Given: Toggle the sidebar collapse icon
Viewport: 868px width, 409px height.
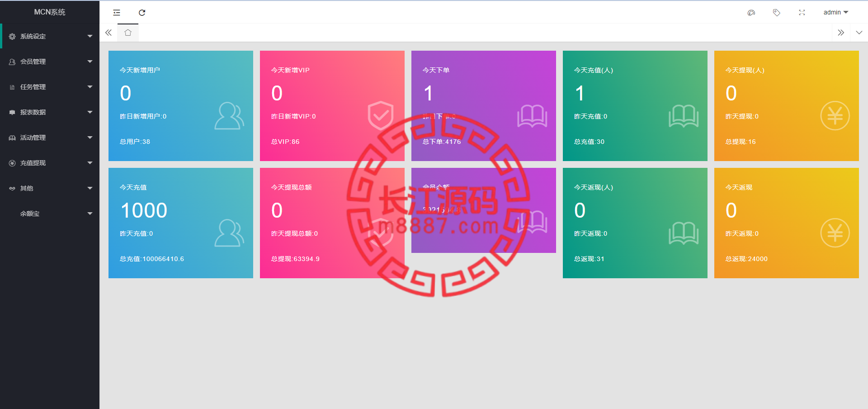Looking at the screenshot, I should (x=117, y=13).
